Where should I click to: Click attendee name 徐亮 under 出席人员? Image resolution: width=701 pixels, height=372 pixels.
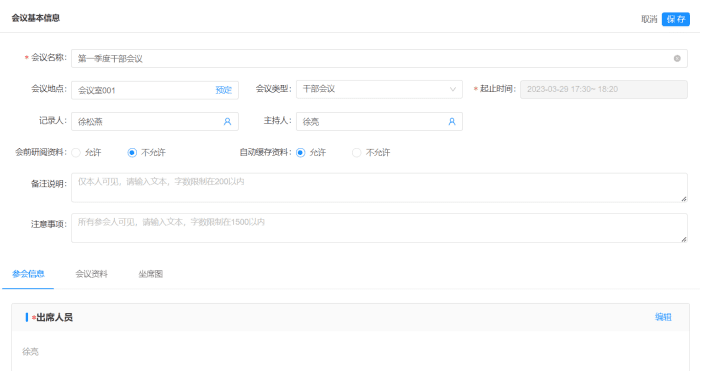click(x=30, y=352)
